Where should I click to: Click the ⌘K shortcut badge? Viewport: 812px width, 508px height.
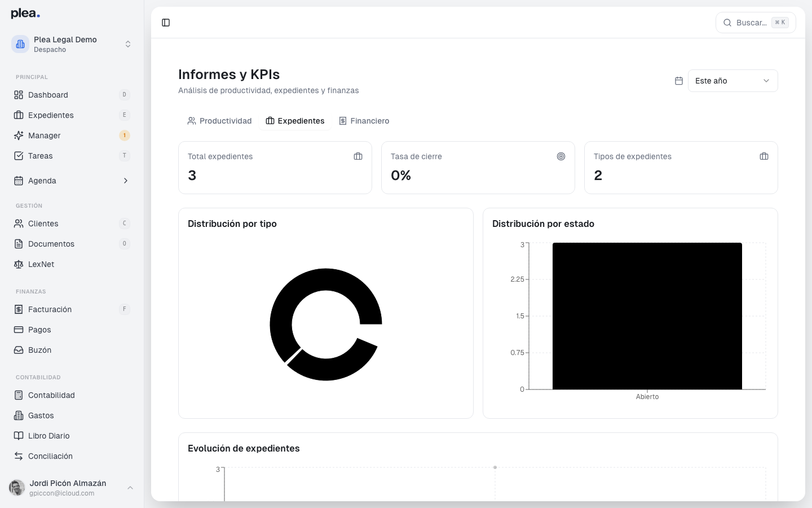780,23
